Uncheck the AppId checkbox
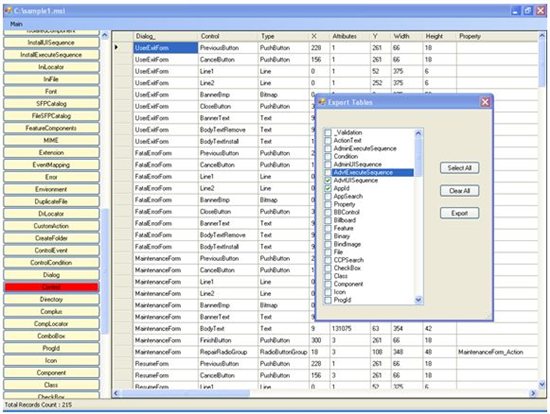 [328, 188]
